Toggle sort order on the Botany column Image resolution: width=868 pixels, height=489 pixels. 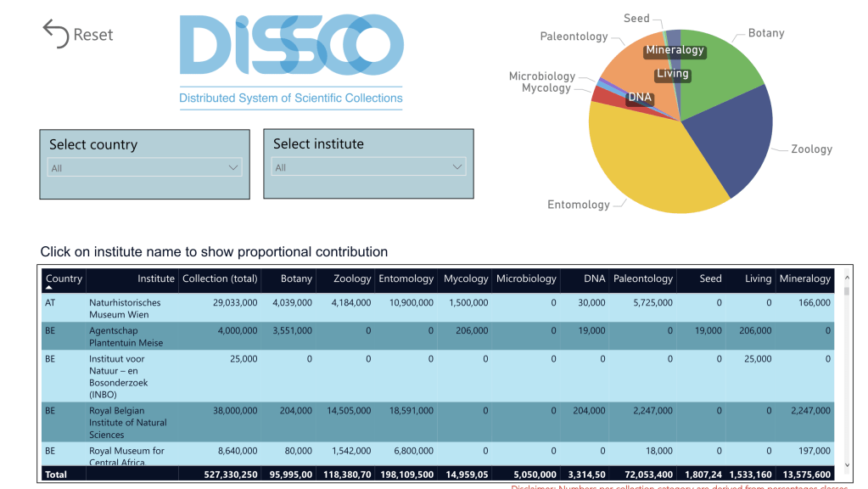(296, 278)
